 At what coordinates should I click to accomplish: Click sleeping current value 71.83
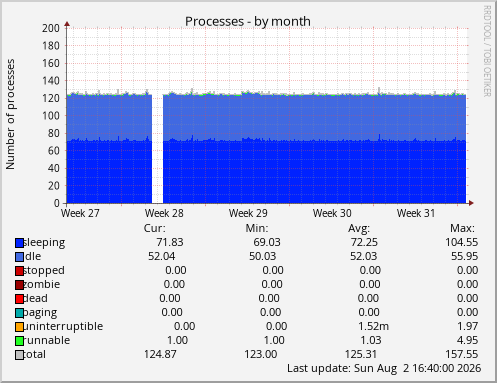[170, 242]
